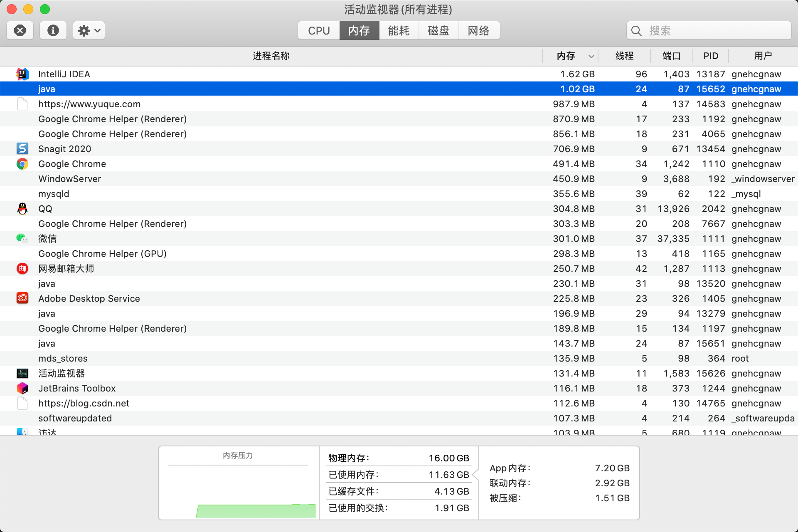Click the Snagit 2020 process name
Image resolution: width=798 pixels, height=532 pixels.
pyautogui.click(x=64, y=149)
